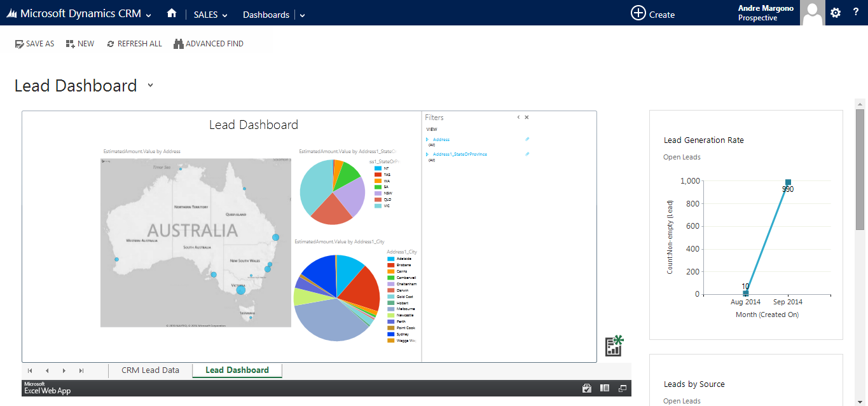Open the Lead Dashboard selector dropdown arrow
This screenshot has width=868, height=406.
pos(150,85)
